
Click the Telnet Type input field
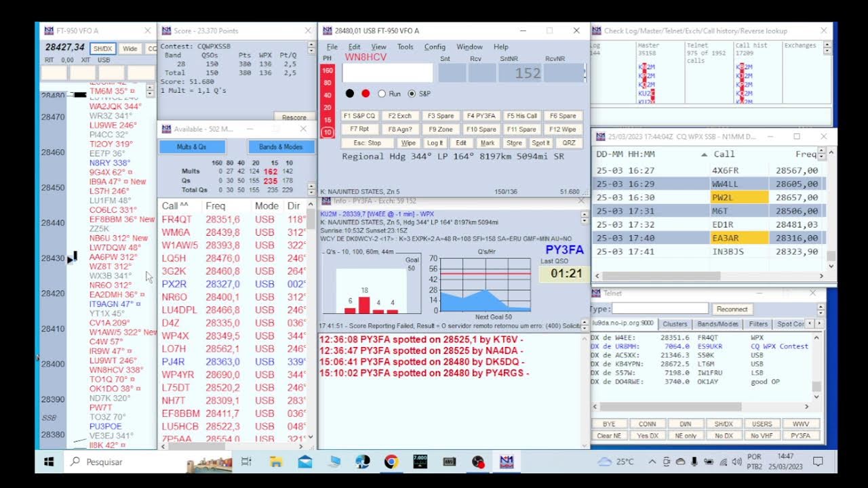coord(660,308)
